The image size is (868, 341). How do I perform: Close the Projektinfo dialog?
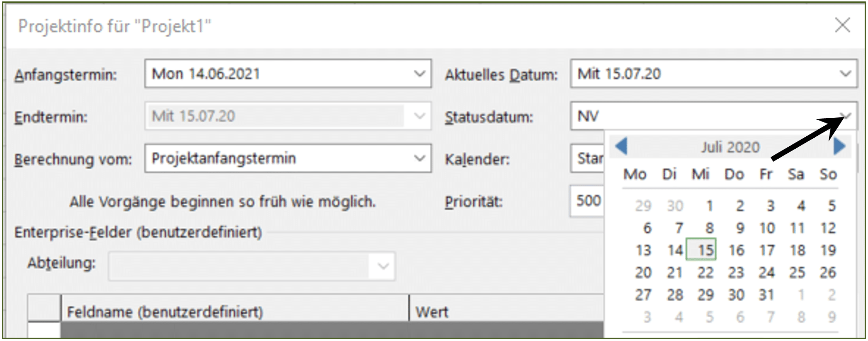tap(842, 25)
